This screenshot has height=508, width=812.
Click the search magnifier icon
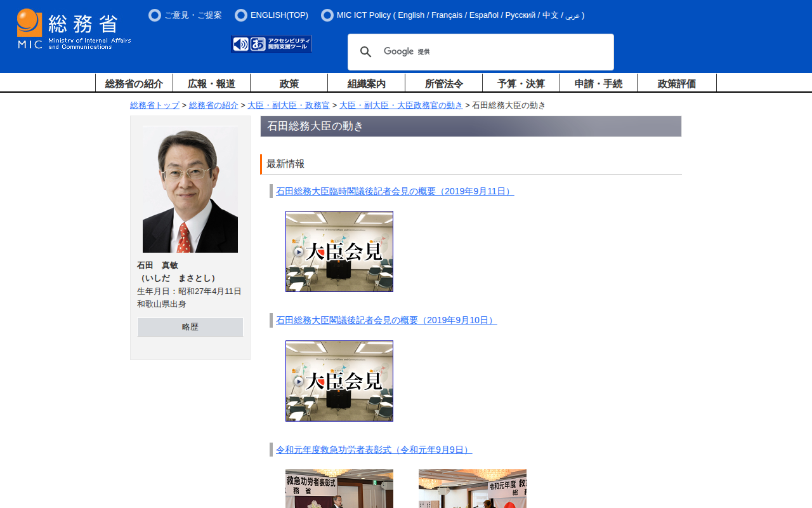click(366, 52)
